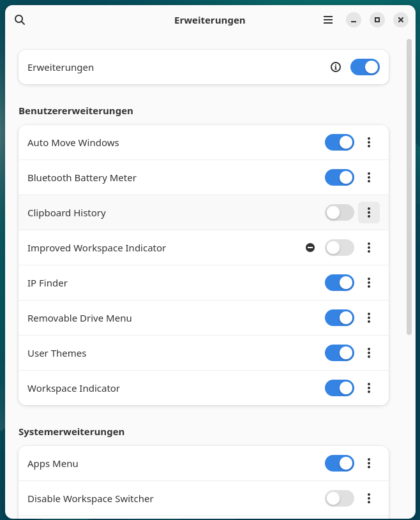
Task: Open the options icon for Bluetooth Battery Meter
Action: pos(369,177)
